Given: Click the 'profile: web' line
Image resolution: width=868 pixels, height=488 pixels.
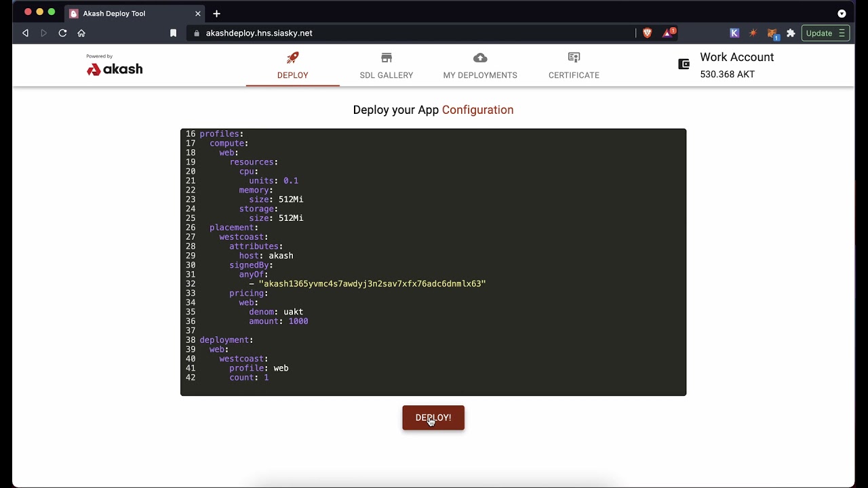Looking at the screenshot, I should coord(258,368).
